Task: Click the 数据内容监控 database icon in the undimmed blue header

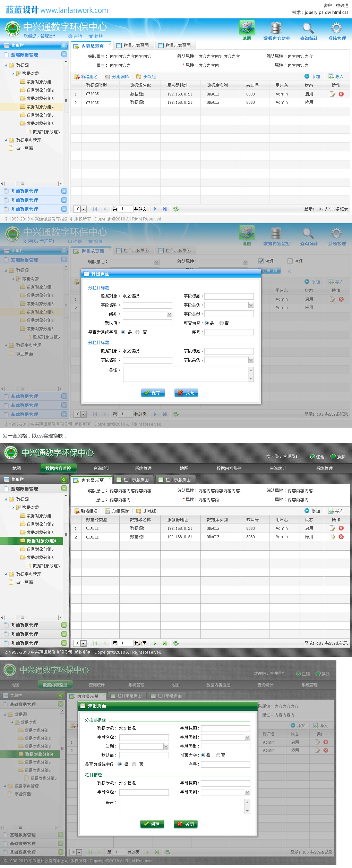Action: coord(276,28)
